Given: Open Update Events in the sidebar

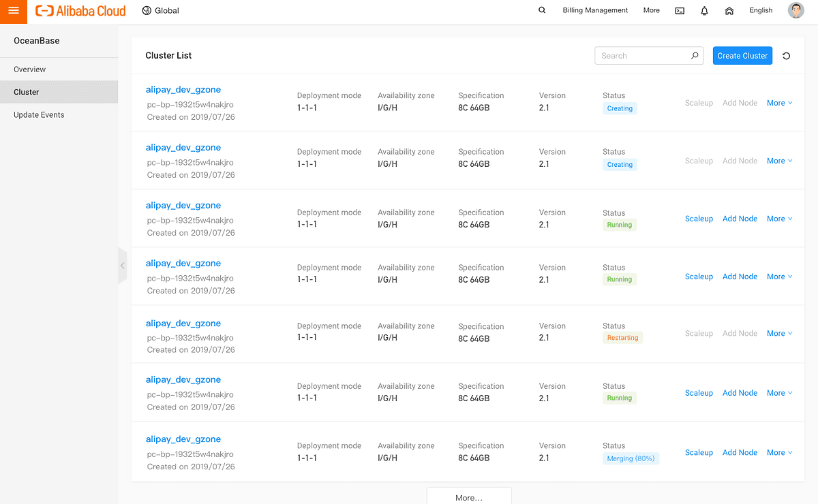Looking at the screenshot, I should point(59,115).
